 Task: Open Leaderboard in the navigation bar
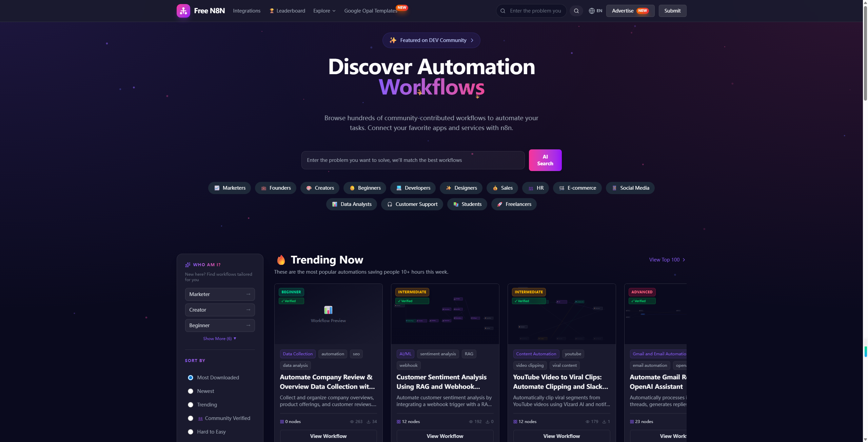point(287,11)
